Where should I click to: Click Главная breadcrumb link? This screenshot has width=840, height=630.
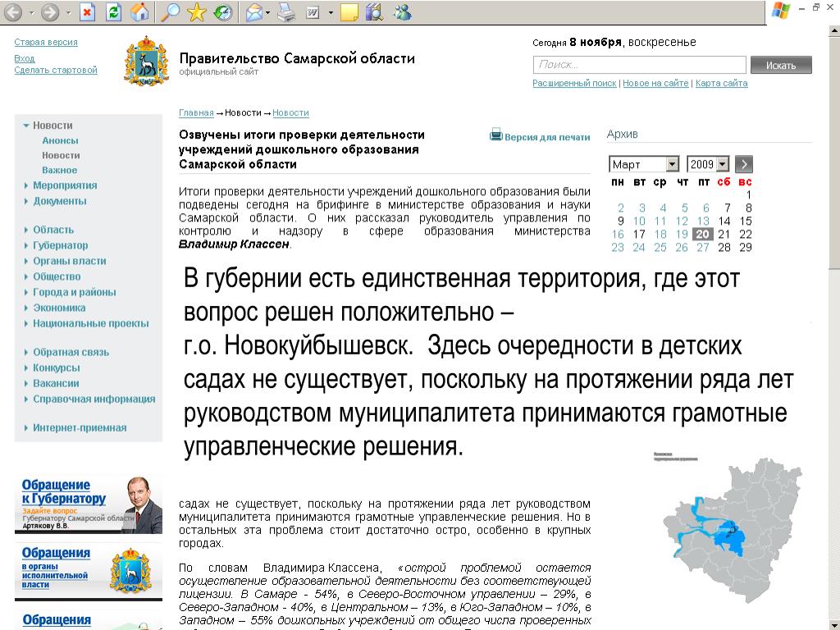[196, 112]
